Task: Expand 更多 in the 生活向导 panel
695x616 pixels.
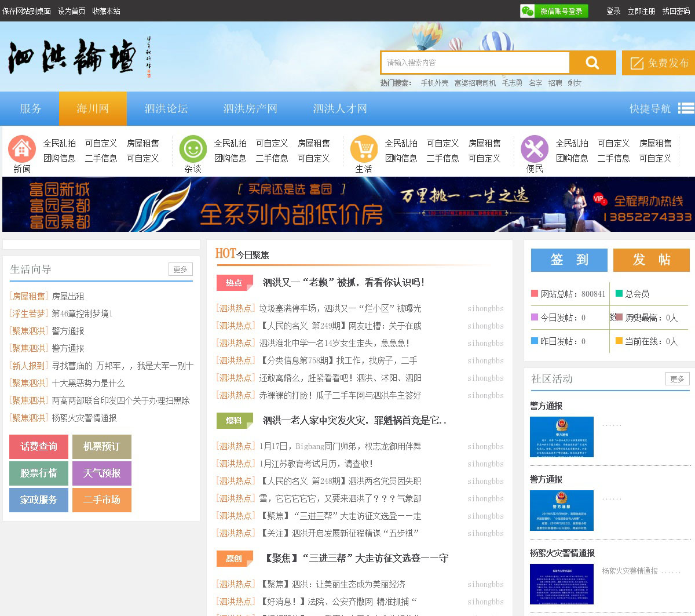Action: (181, 269)
